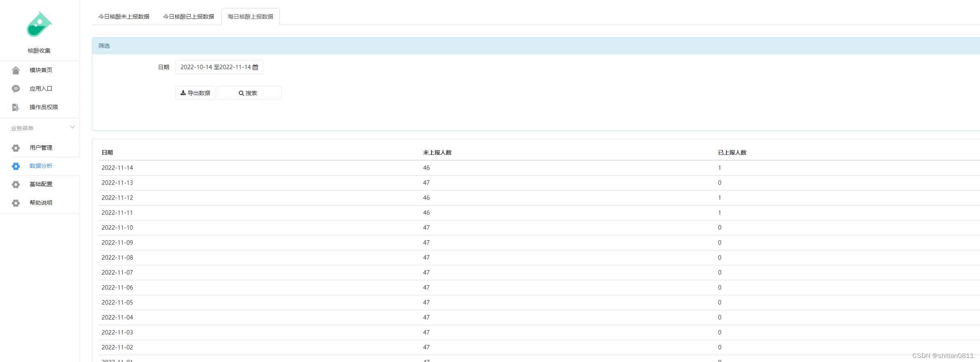Screen dimensions: 980x362
Task: Click the date range input field
Action: [219, 67]
